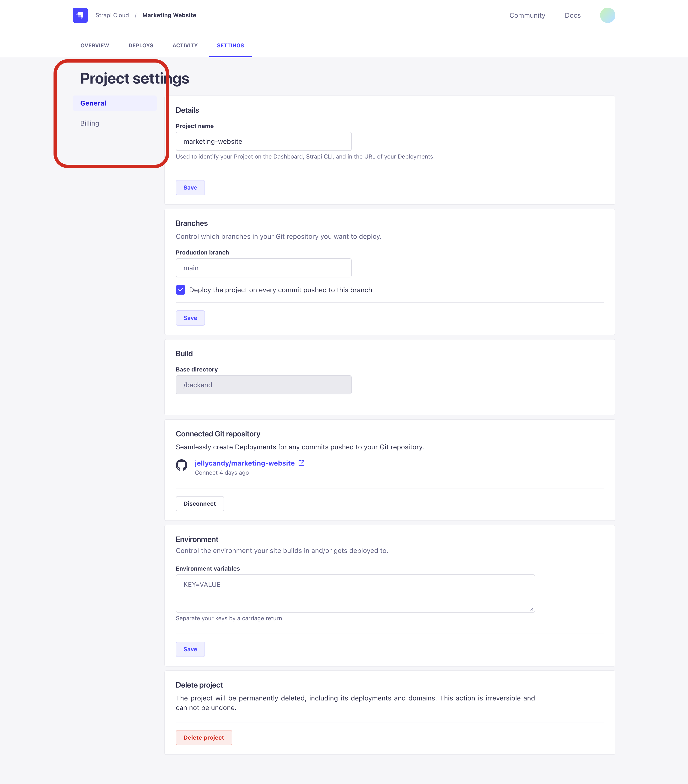Click the Production branch input field
Viewport: 688px width, 784px height.
pos(263,267)
